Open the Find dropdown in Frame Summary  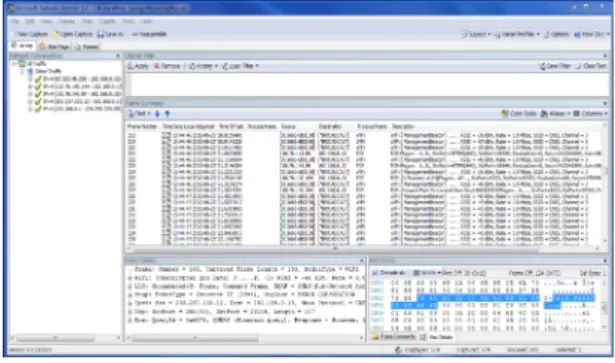point(140,114)
